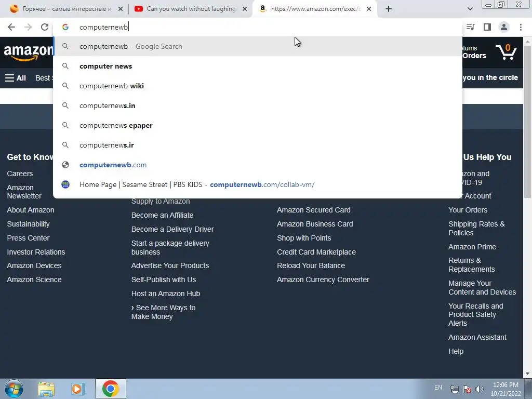Image resolution: width=532 pixels, height=399 pixels.
Task: Open the Returns & Replacements link
Action: 472,264
